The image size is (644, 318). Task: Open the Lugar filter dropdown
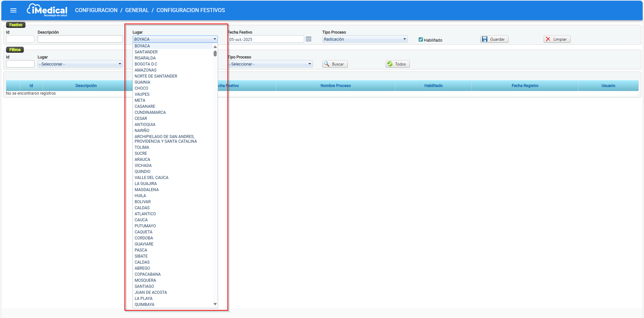[x=80, y=64]
